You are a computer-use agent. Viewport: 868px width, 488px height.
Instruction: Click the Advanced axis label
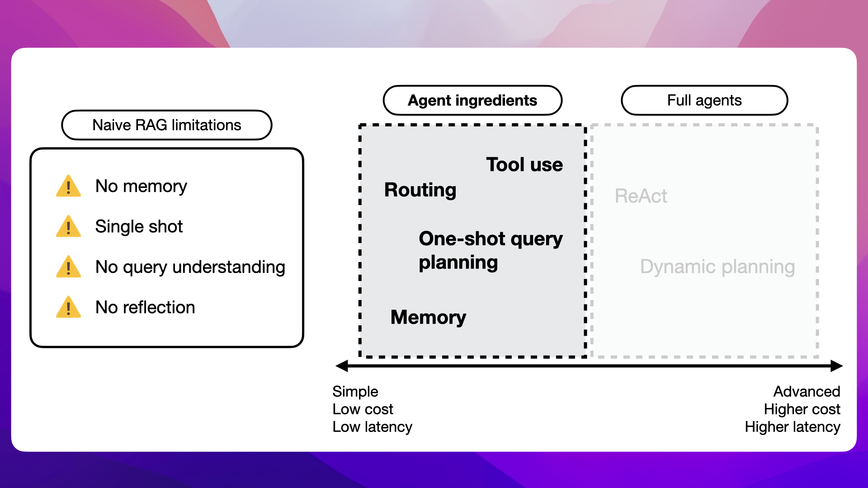(x=807, y=391)
